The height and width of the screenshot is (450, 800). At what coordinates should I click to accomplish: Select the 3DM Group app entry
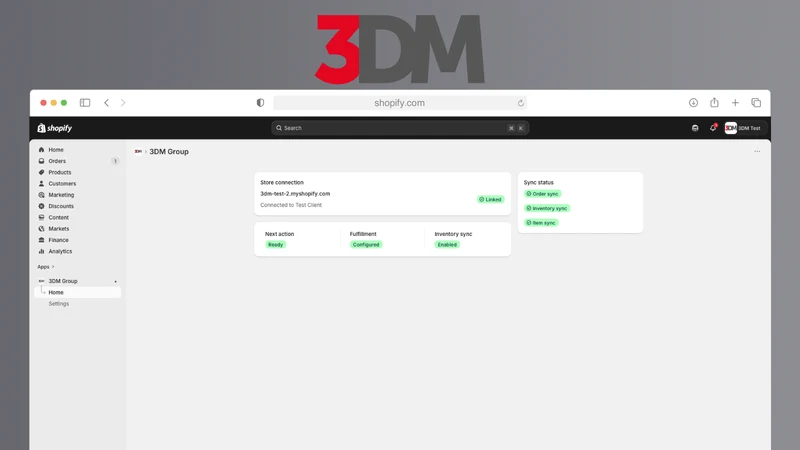click(x=63, y=281)
